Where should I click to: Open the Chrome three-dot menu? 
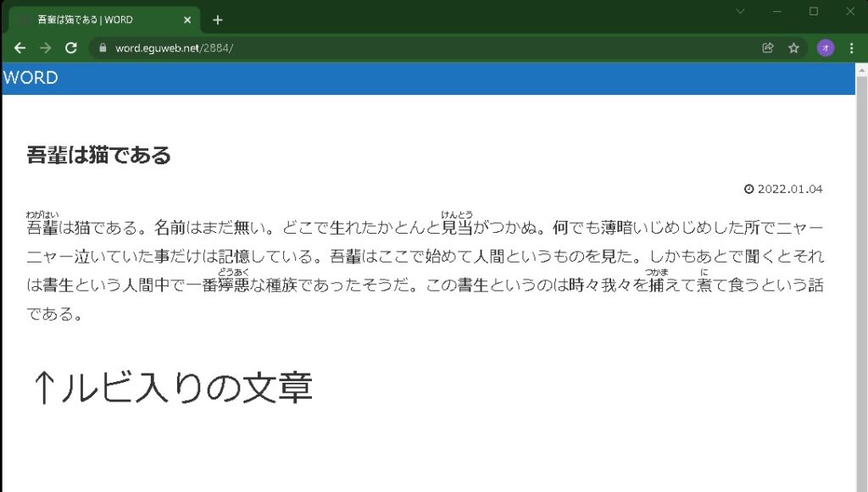click(x=851, y=48)
